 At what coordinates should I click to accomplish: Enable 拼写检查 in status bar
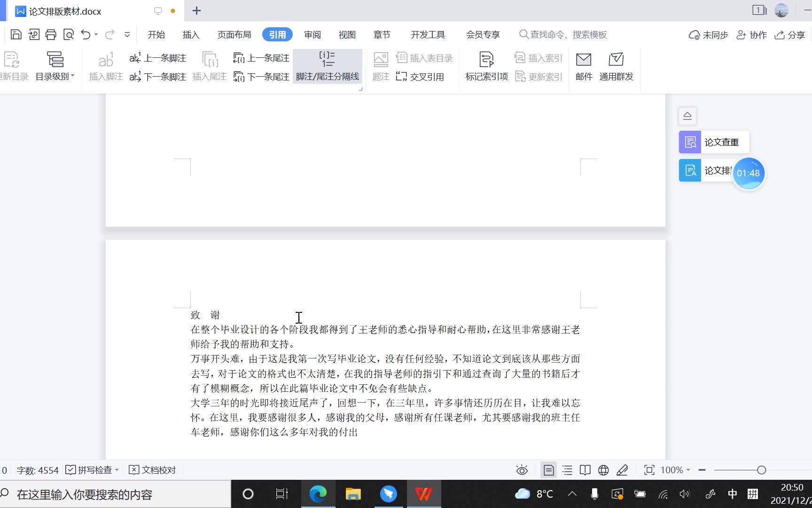point(91,470)
